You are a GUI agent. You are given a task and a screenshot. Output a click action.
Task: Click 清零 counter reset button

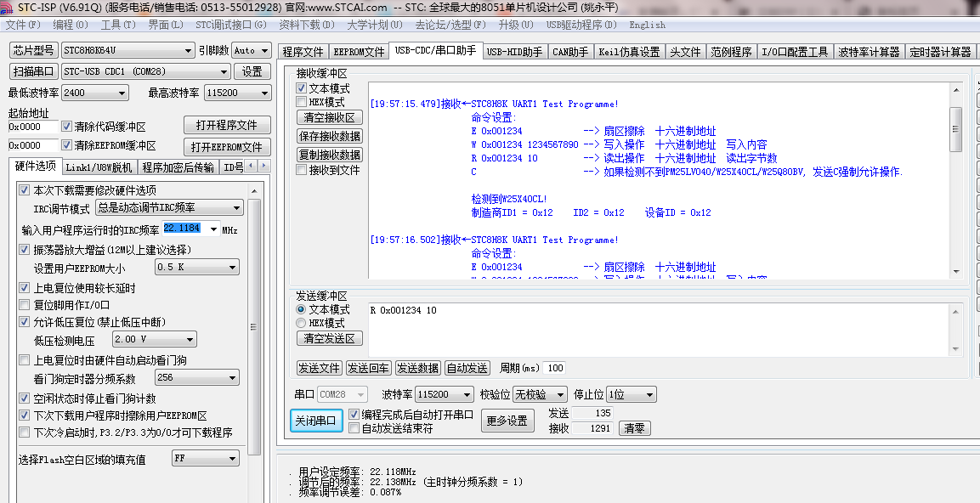634,428
